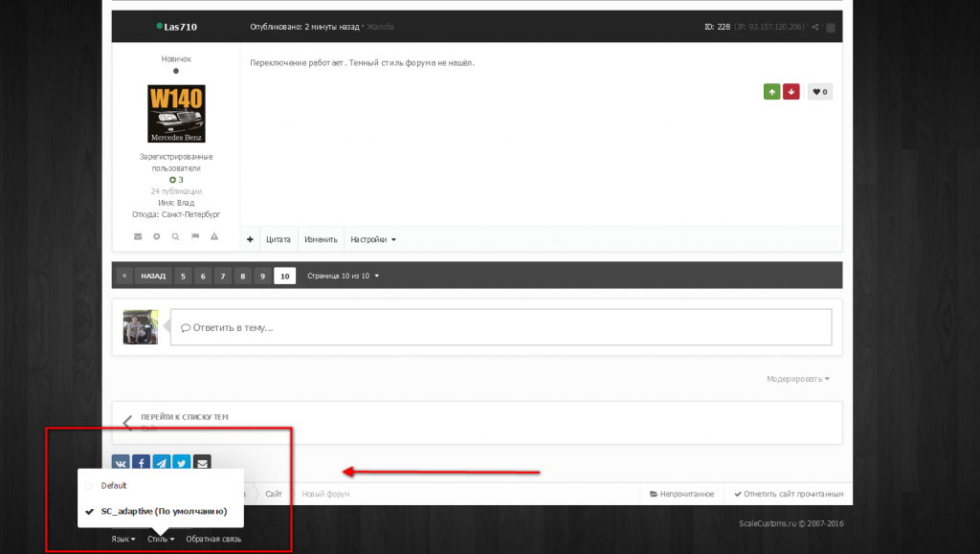Click the НАЗАД pagination button

[153, 276]
